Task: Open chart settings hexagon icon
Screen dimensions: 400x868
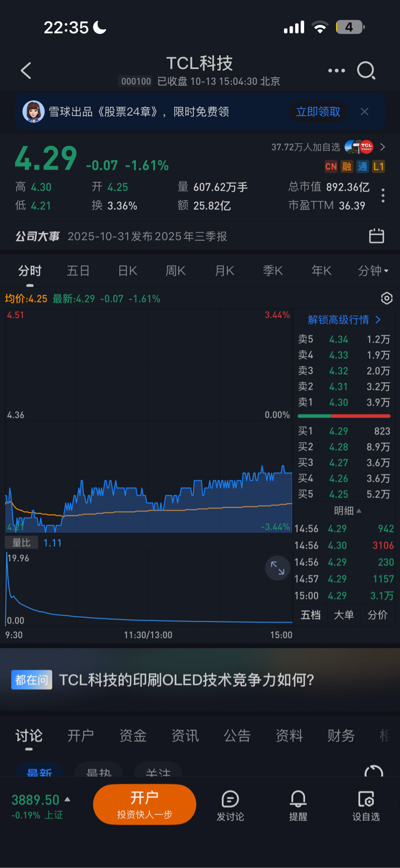Action: (386, 298)
